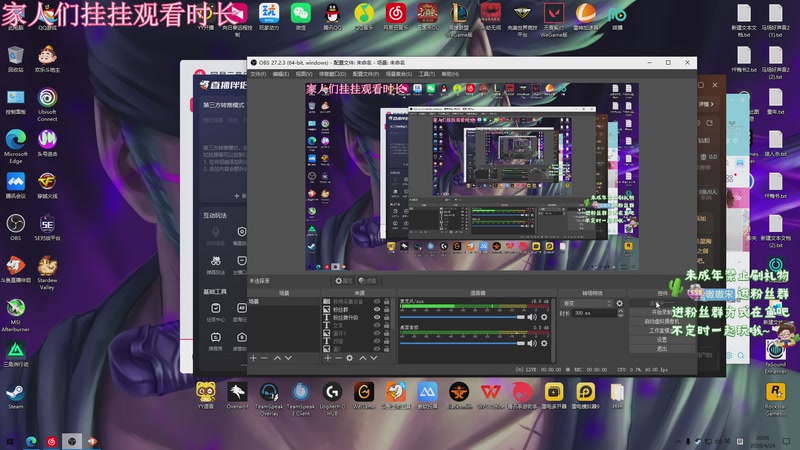
Task: Toggle visibility of the 粉丝群 source
Action: 377,309
